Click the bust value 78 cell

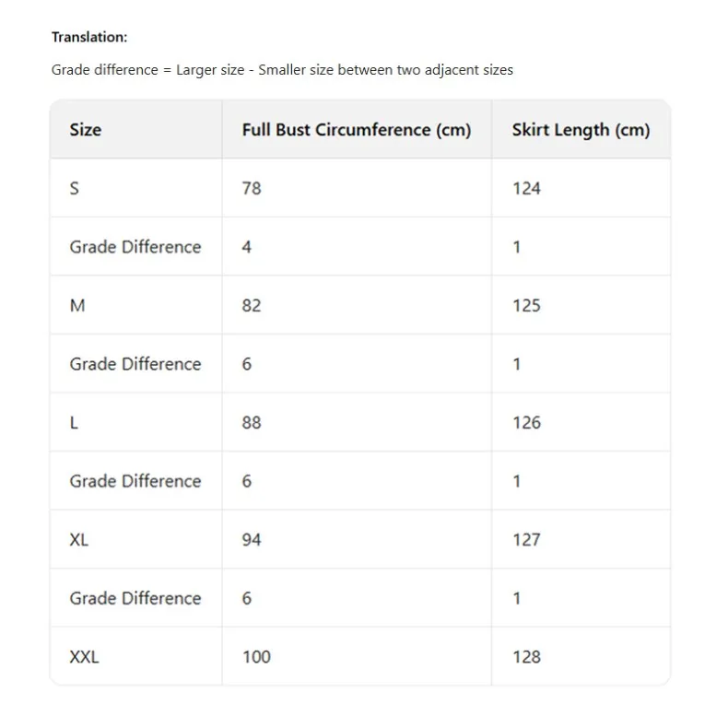(252, 188)
